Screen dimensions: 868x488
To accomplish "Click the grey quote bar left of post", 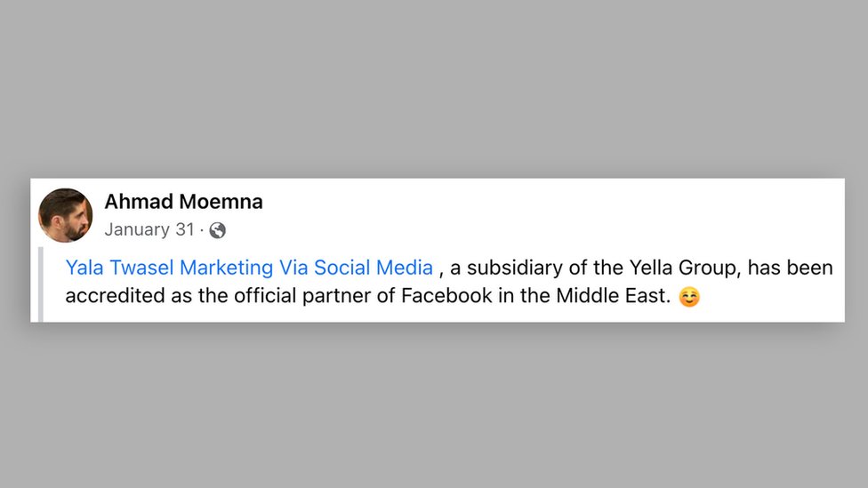I will [41, 283].
